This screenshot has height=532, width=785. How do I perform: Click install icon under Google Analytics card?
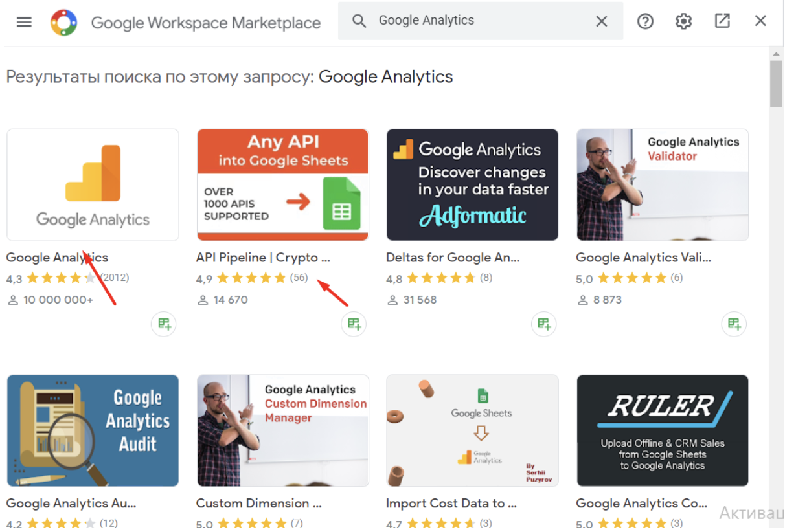click(x=164, y=324)
